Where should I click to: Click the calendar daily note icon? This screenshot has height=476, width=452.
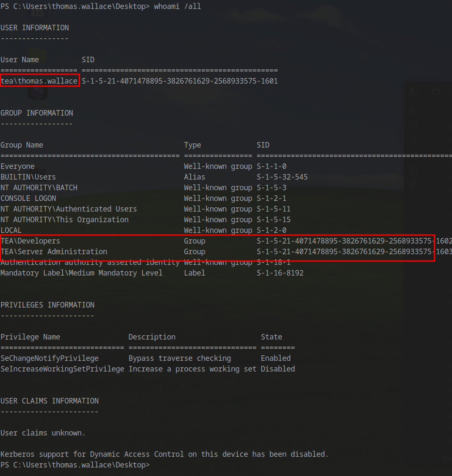413,170
